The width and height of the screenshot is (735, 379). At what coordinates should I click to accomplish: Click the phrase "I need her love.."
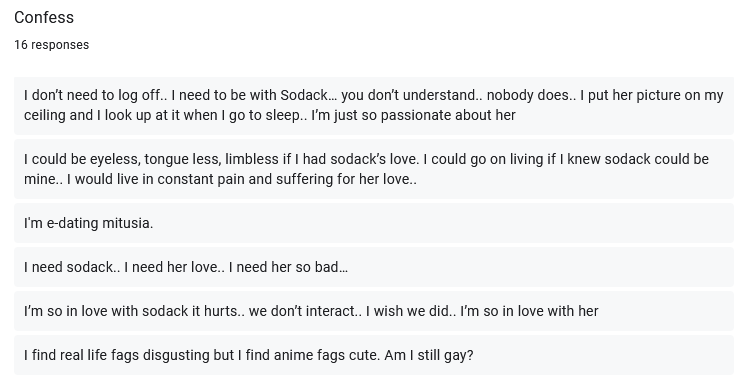pos(174,267)
